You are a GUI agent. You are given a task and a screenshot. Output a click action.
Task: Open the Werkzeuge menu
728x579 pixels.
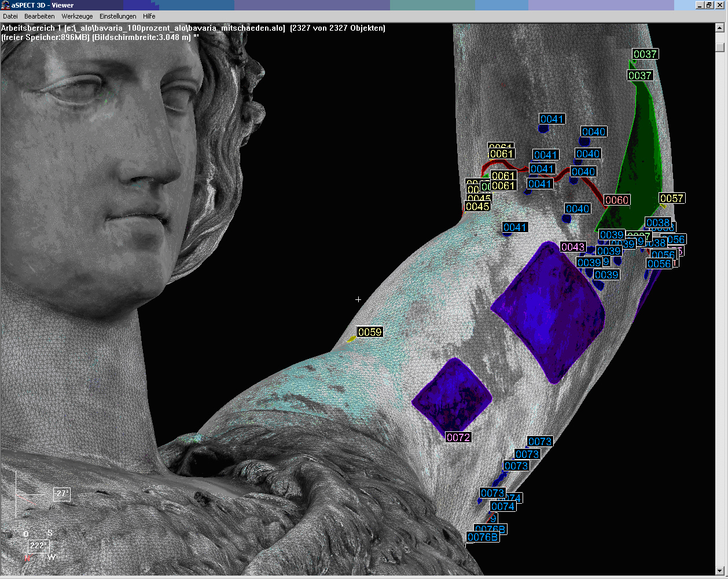click(x=77, y=16)
